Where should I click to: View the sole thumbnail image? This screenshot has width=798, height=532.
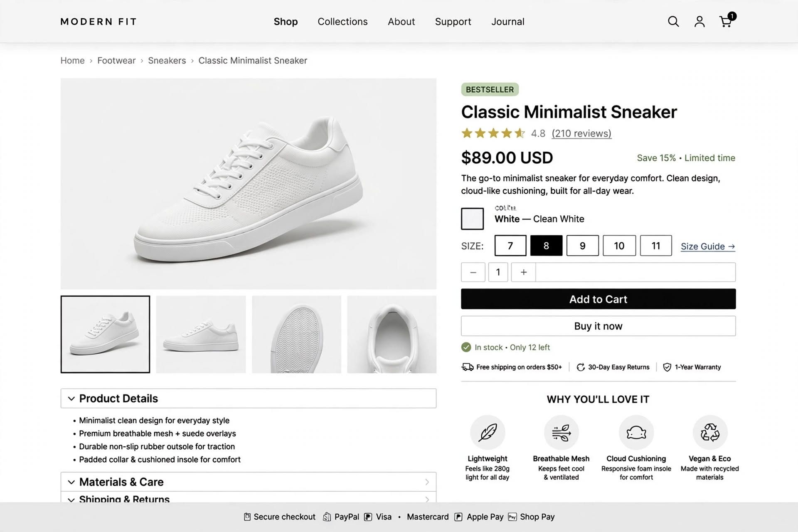[296, 334]
